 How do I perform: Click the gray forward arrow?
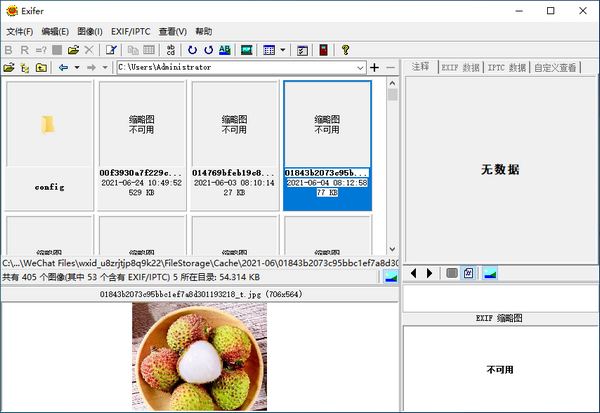point(91,68)
